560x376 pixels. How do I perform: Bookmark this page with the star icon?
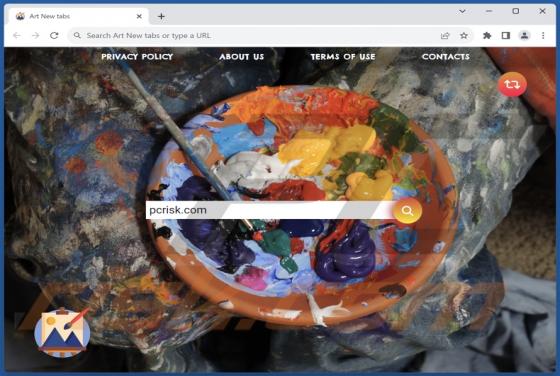pos(464,35)
